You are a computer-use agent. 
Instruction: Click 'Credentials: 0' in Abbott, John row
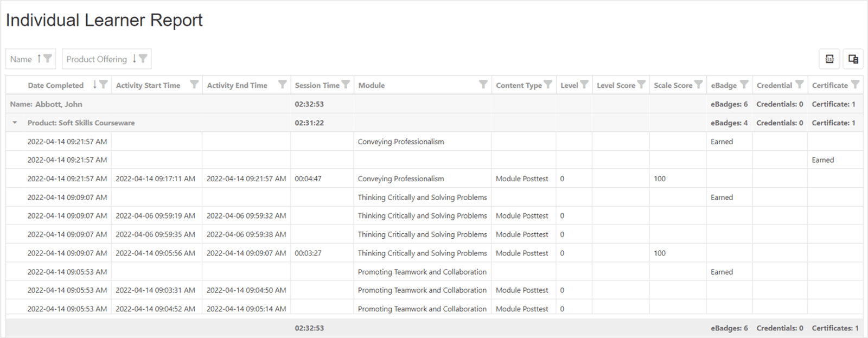pyautogui.click(x=780, y=104)
